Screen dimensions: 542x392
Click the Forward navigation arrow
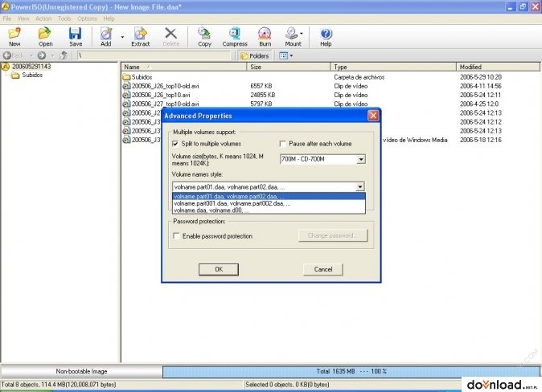click(x=42, y=55)
